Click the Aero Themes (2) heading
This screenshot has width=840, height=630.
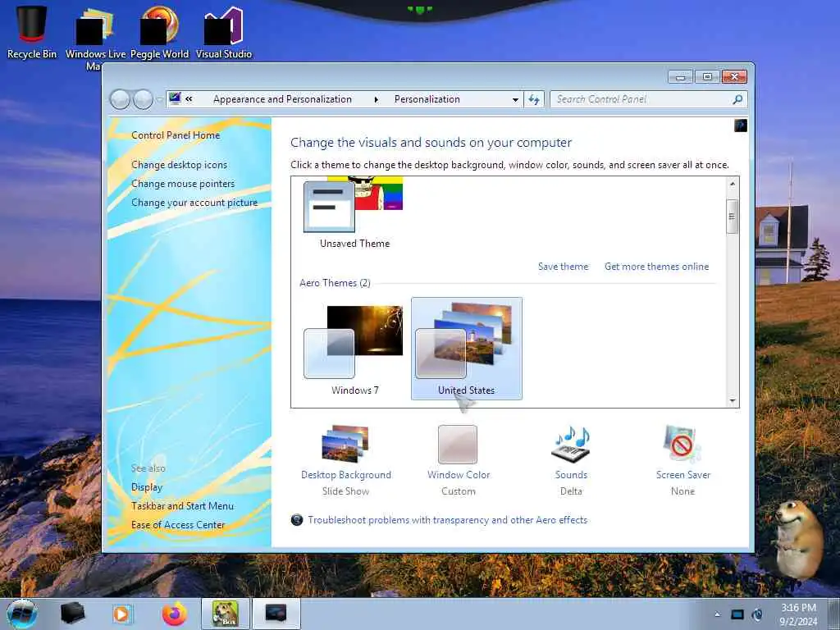click(x=335, y=283)
